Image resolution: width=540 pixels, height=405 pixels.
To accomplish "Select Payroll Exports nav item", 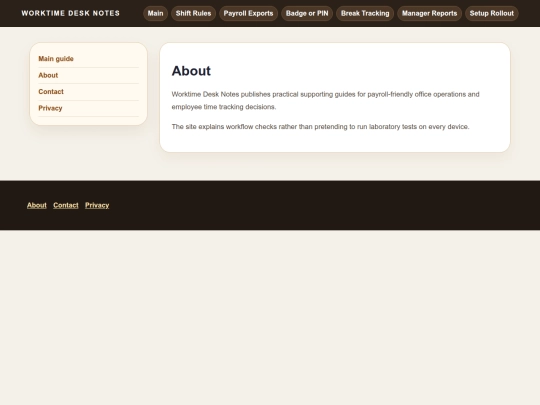I will 248,13.
